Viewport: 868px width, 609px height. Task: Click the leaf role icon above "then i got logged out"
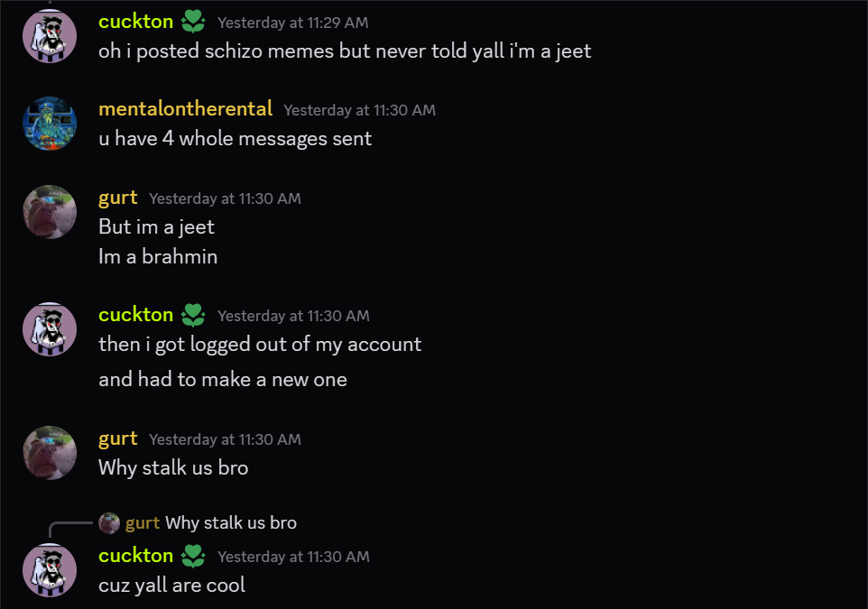[193, 315]
